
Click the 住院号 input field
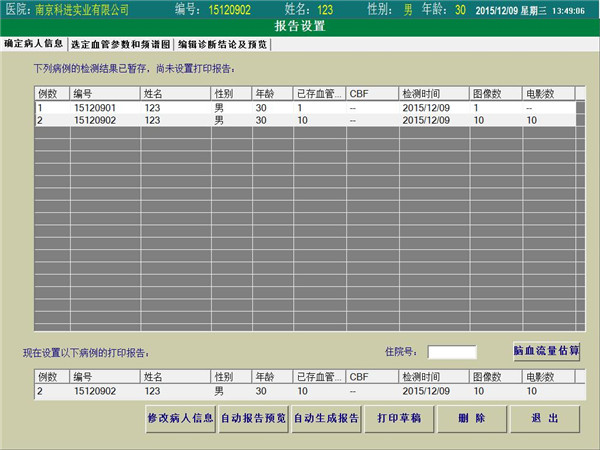[x=452, y=352]
